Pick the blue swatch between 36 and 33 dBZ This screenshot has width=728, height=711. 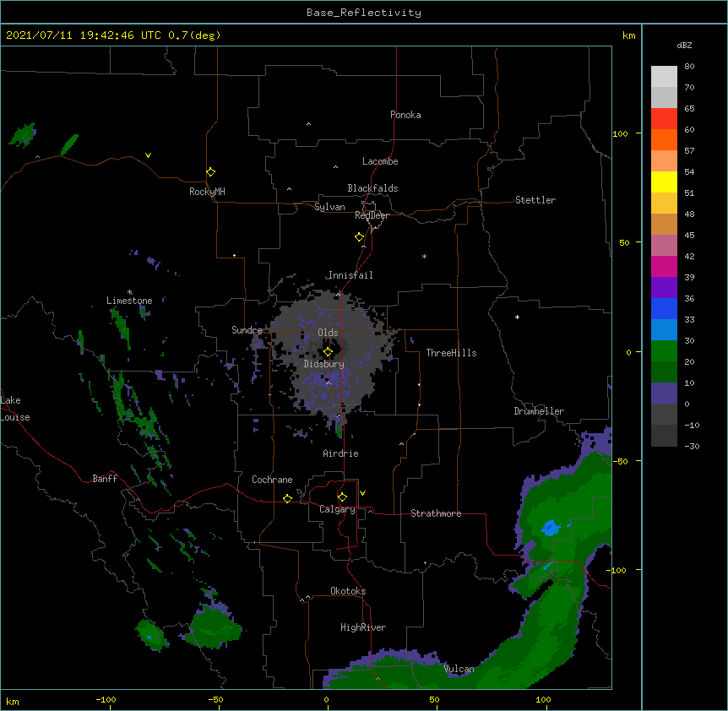pyautogui.click(x=664, y=308)
